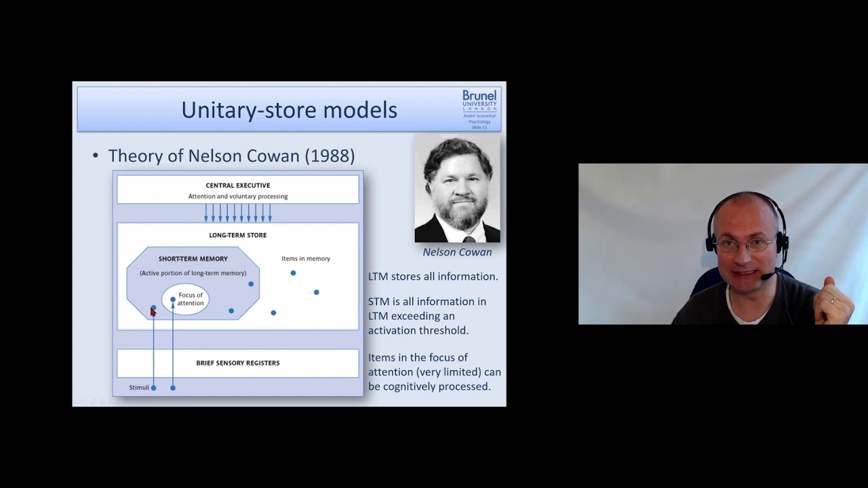Click the 'BRIEF SENSORY REGISTERS' box
This screenshot has height=488, width=868.
[x=238, y=363]
